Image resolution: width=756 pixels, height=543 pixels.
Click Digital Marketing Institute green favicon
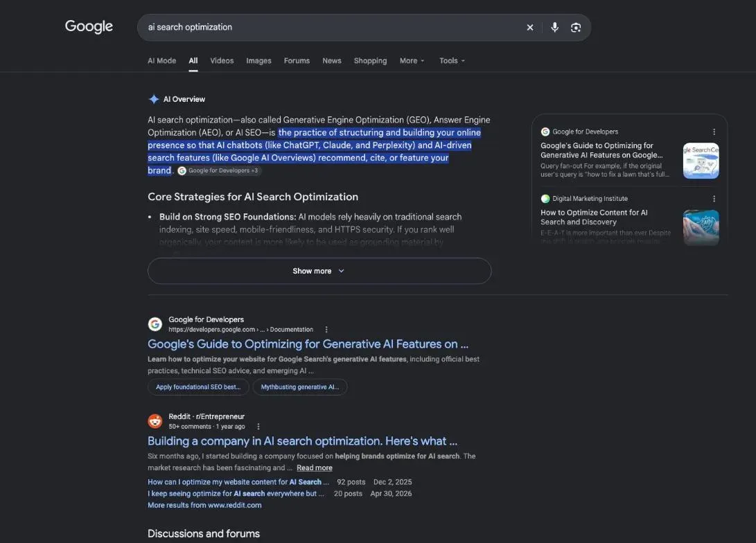click(545, 199)
